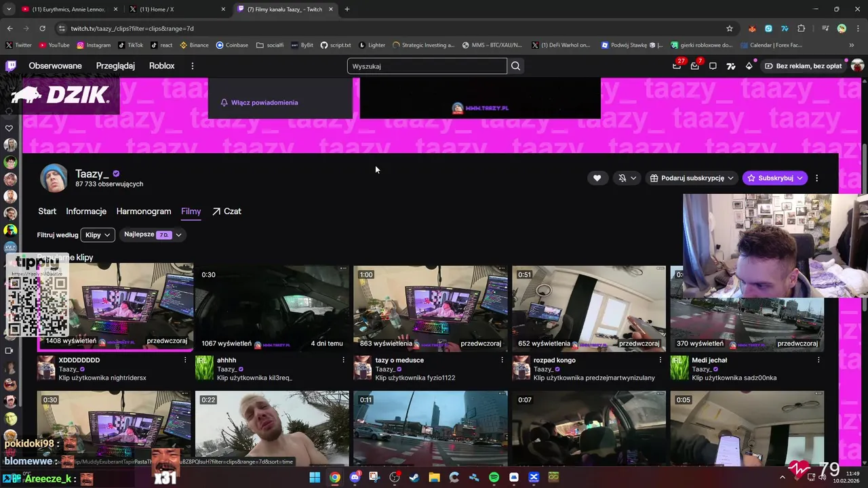Image resolution: width=868 pixels, height=488 pixels.
Task: Expand the Subskrybuj dropdown arrow
Action: pyautogui.click(x=800, y=178)
